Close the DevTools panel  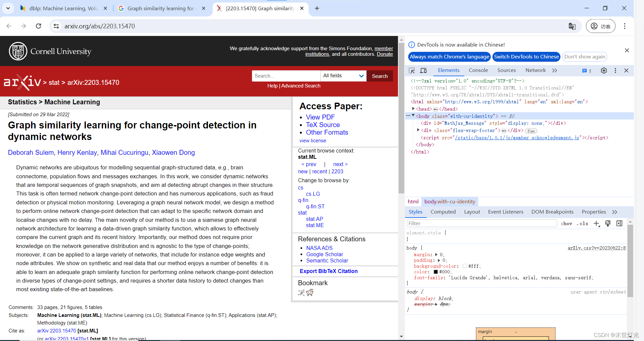click(626, 70)
